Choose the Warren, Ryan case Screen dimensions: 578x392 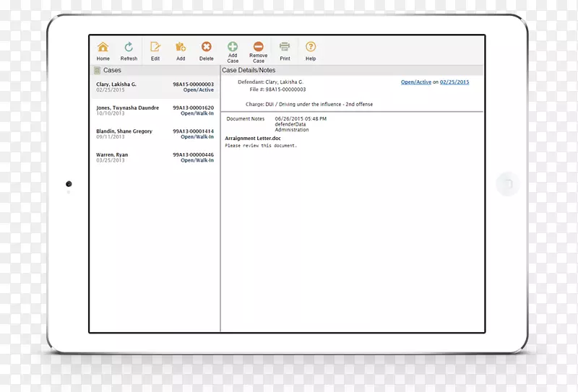(x=112, y=154)
